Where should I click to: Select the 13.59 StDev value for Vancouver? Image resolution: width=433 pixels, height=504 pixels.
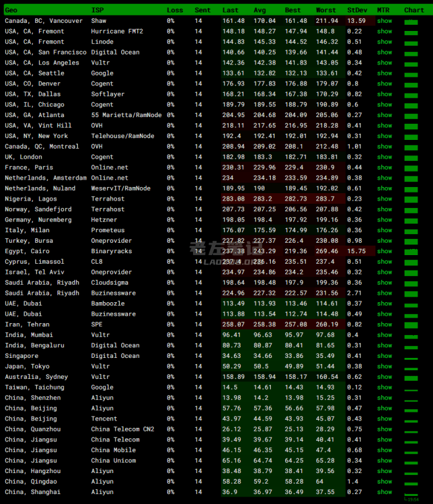pyautogui.click(x=356, y=21)
